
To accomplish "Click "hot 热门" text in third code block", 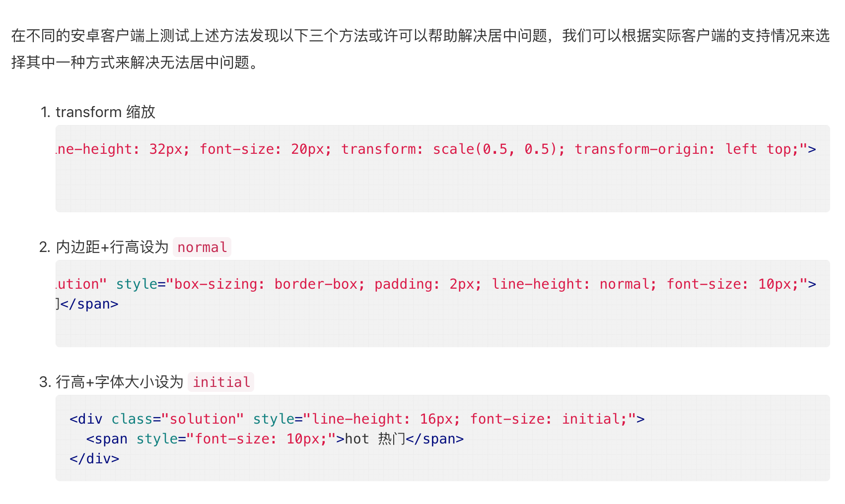I will pos(374,439).
